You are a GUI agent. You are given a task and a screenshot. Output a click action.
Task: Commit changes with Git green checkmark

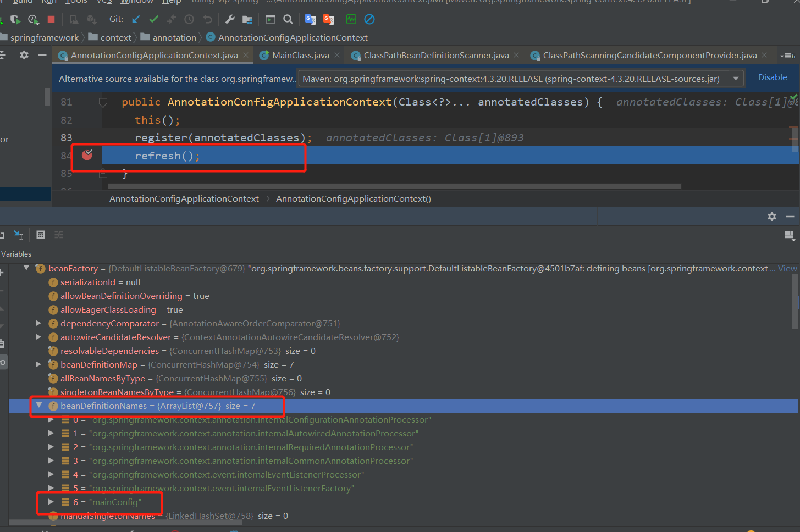[154, 19]
